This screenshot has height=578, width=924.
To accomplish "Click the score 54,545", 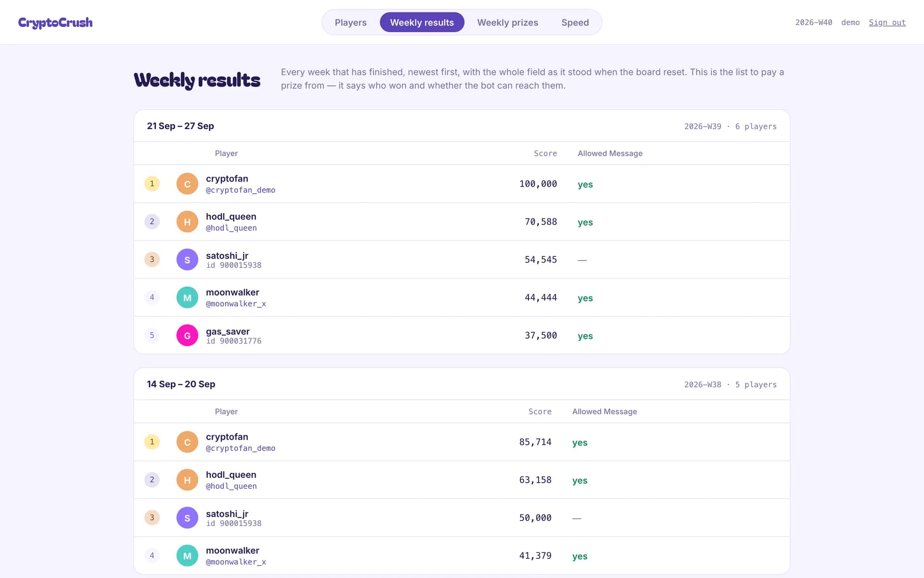I will click(x=541, y=260).
